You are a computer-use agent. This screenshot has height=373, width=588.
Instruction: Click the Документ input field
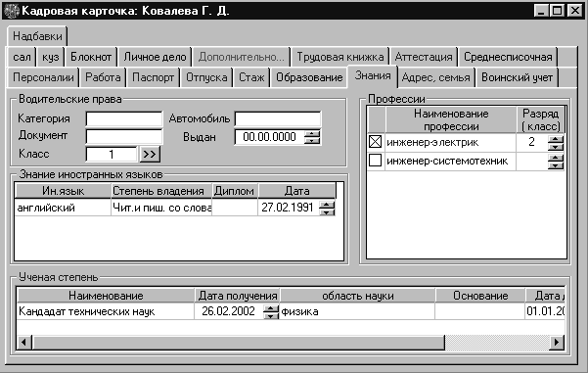(124, 137)
